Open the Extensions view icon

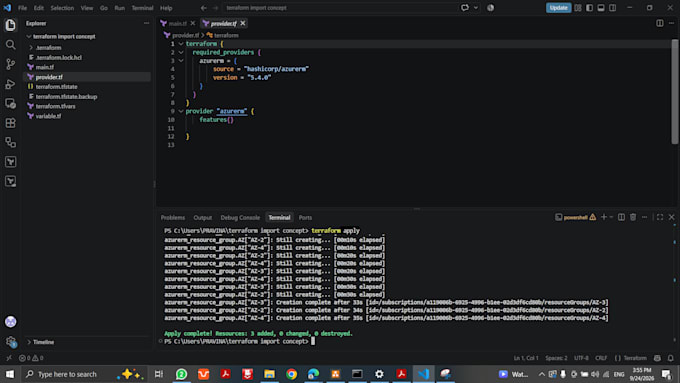10,123
